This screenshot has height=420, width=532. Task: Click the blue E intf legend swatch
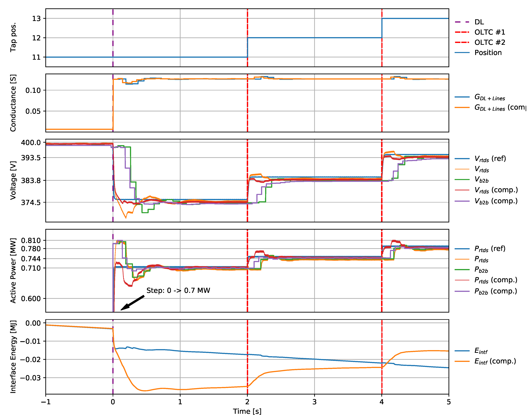462,351
